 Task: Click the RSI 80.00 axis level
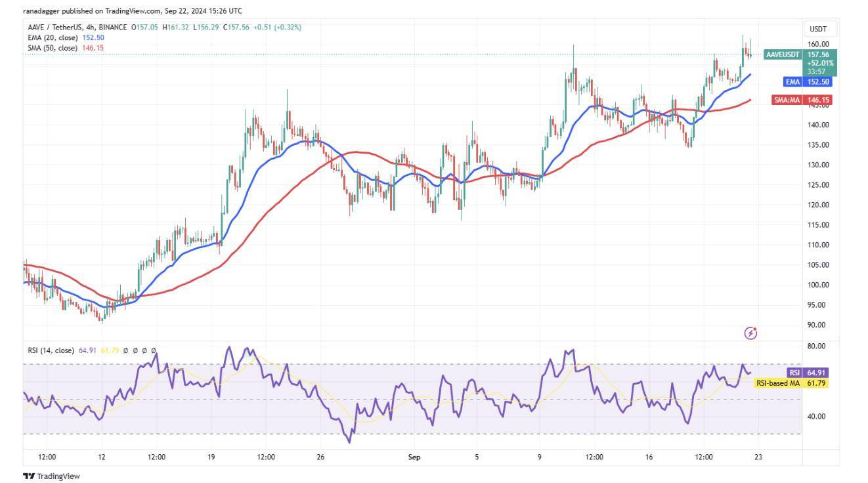pos(816,346)
